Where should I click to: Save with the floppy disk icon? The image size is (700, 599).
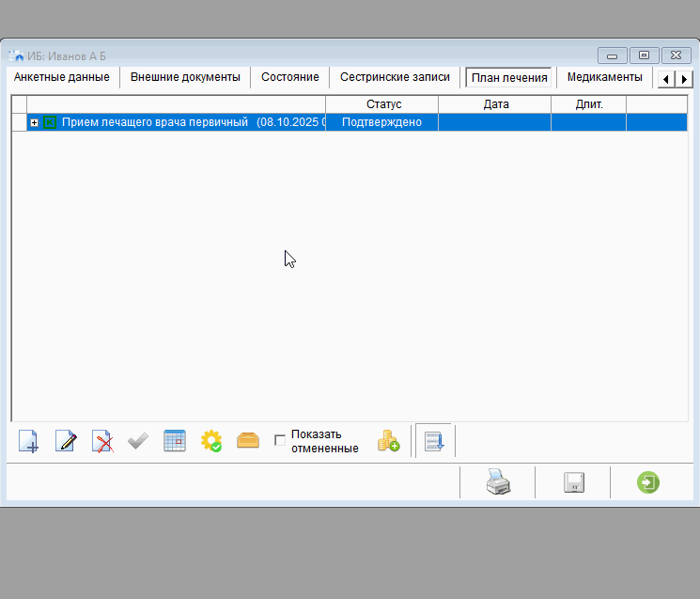(573, 482)
